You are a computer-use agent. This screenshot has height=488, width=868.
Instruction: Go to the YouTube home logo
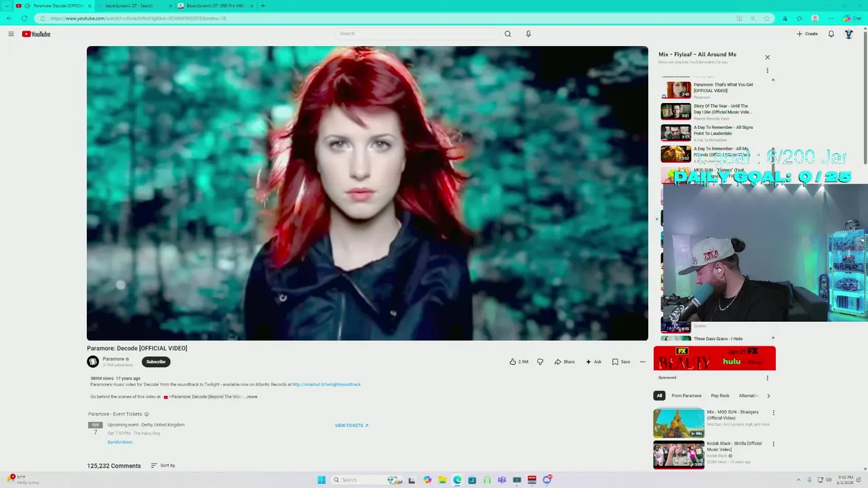point(36,34)
